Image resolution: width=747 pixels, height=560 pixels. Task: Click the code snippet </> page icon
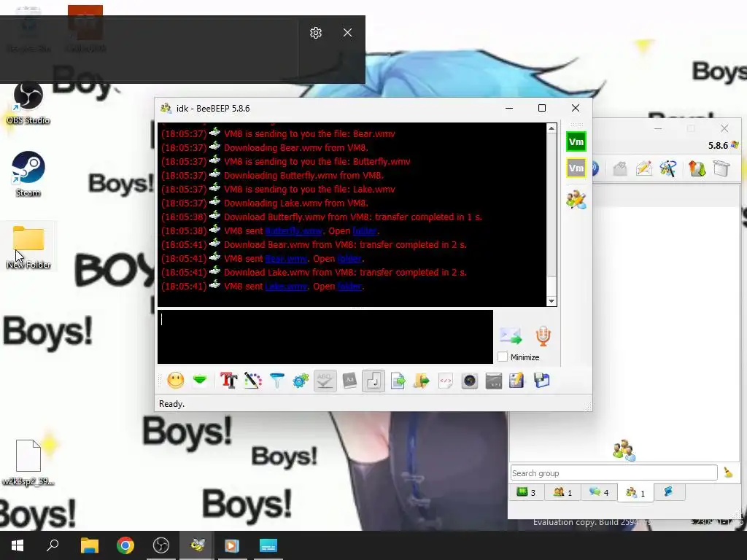[446, 381]
